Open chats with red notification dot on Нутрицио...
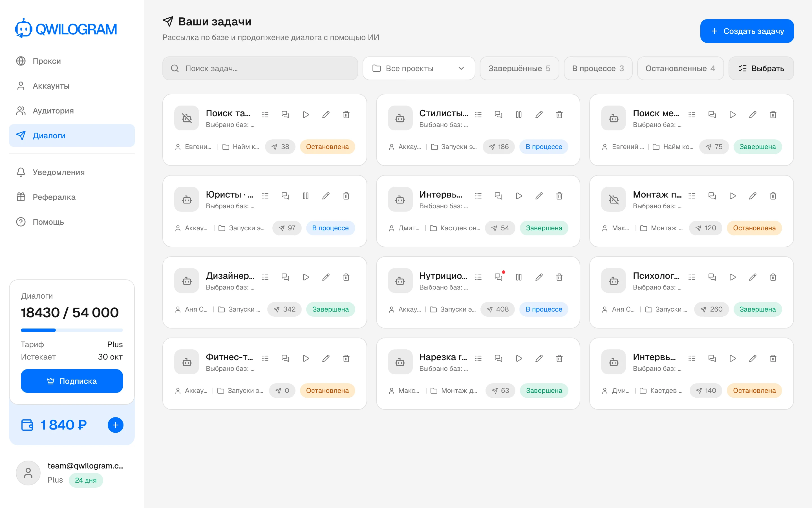 pos(498,277)
